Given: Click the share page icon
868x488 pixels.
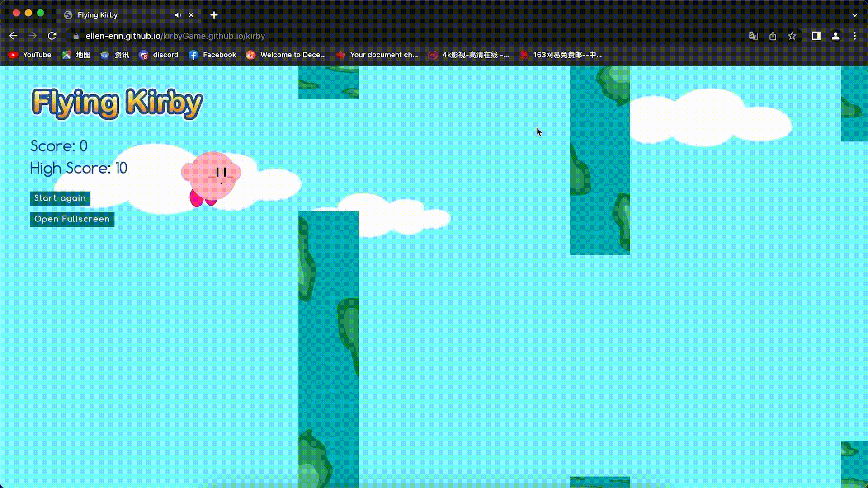Looking at the screenshot, I should coord(773,36).
